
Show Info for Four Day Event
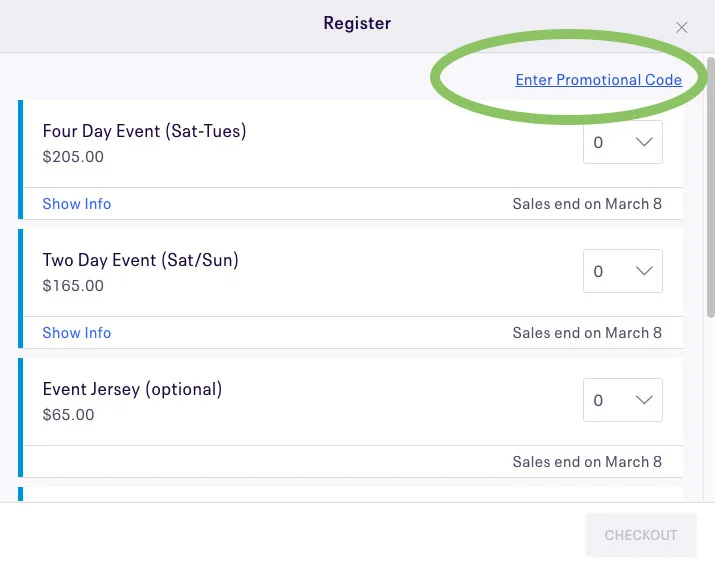[77, 204]
